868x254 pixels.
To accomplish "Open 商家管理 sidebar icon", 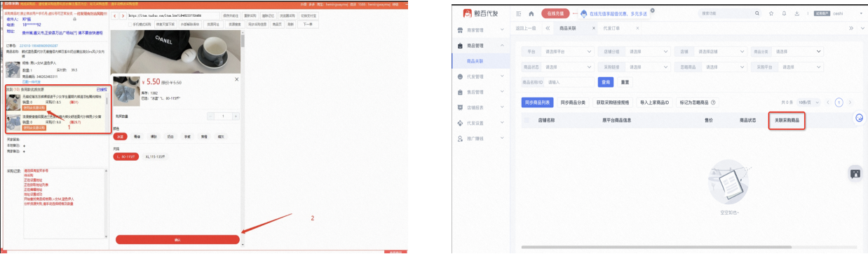I will tap(461, 29).
